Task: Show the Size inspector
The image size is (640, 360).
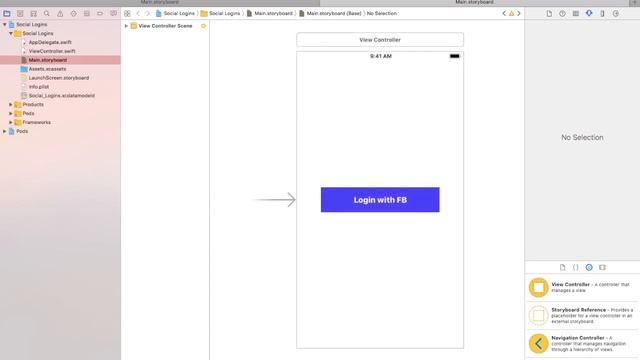Action: [602, 13]
